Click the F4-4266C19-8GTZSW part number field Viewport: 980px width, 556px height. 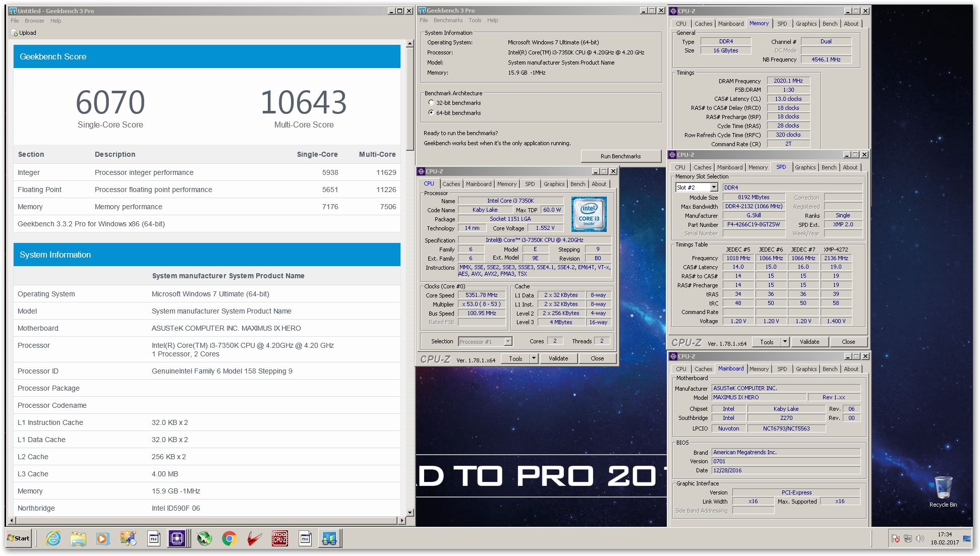click(754, 225)
